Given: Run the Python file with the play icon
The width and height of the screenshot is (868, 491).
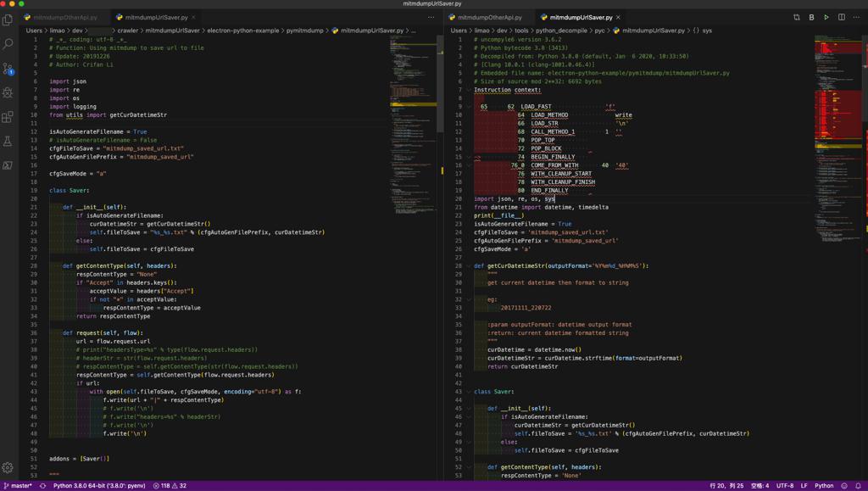Looking at the screenshot, I should coord(826,17).
